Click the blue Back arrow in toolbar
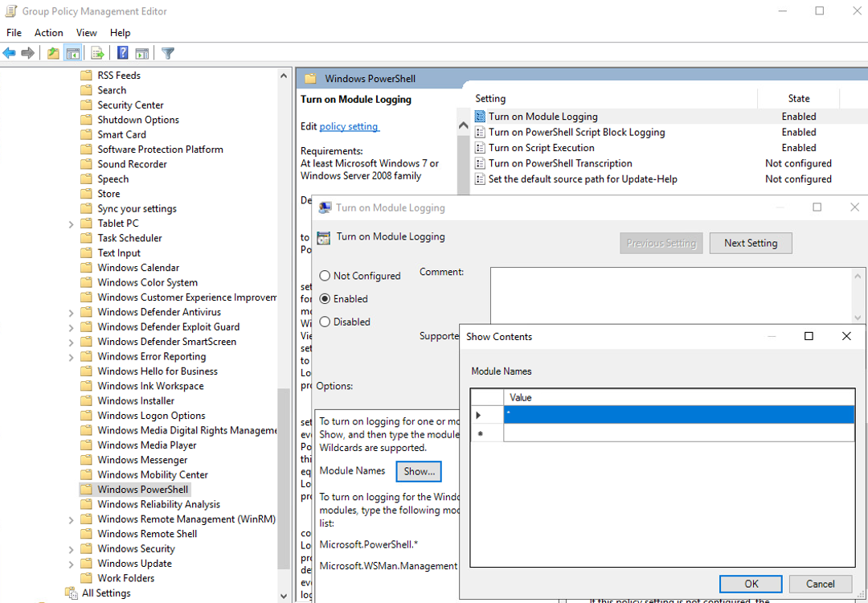The height and width of the screenshot is (603, 868). tap(10, 53)
